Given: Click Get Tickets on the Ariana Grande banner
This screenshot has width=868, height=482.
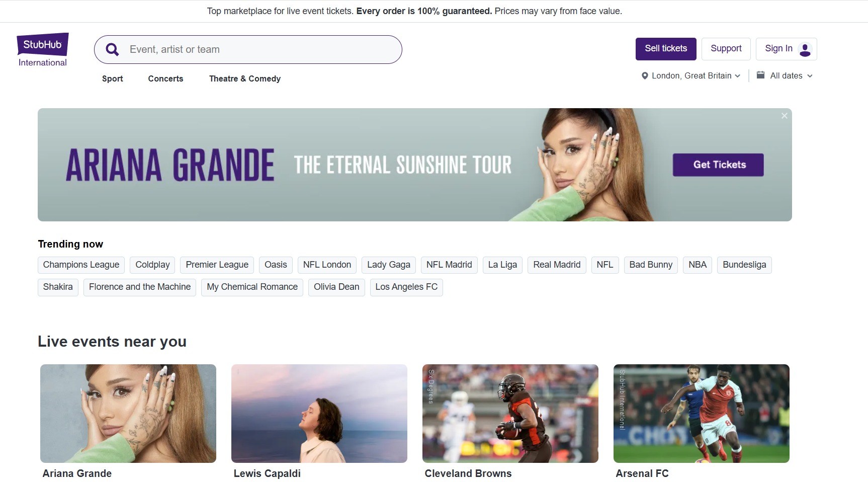Looking at the screenshot, I should click(718, 165).
